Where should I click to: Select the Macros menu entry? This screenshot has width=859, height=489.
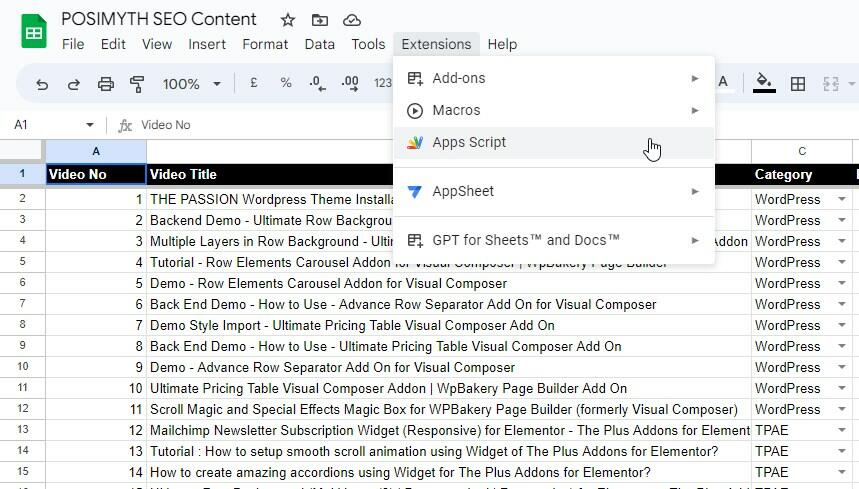554,111
